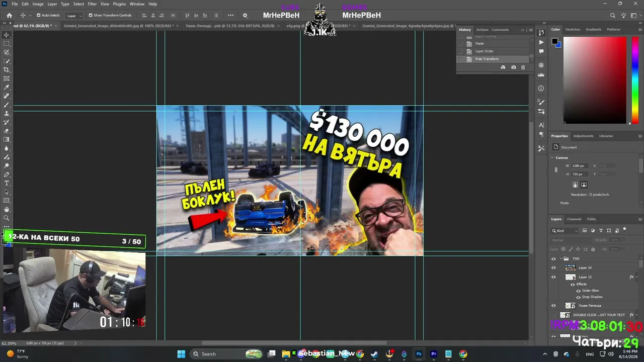
Task: Hide the Ушев-Легенда layer
Action: tap(553, 306)
